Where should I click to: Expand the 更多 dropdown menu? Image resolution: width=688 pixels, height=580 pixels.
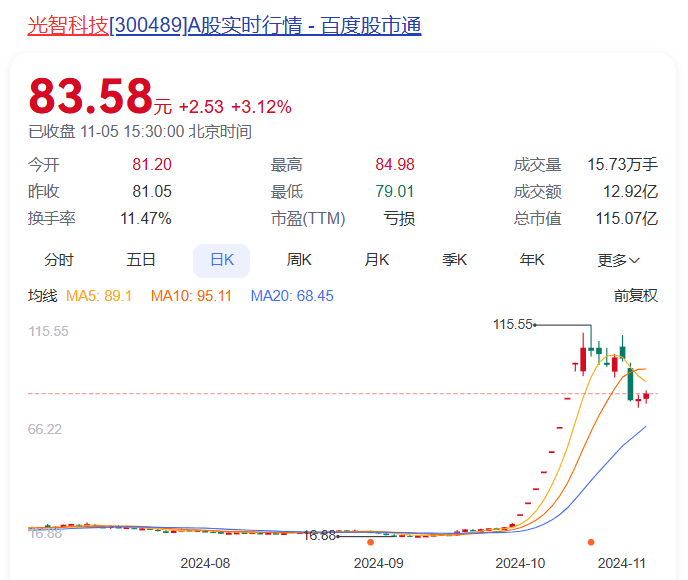618,261
